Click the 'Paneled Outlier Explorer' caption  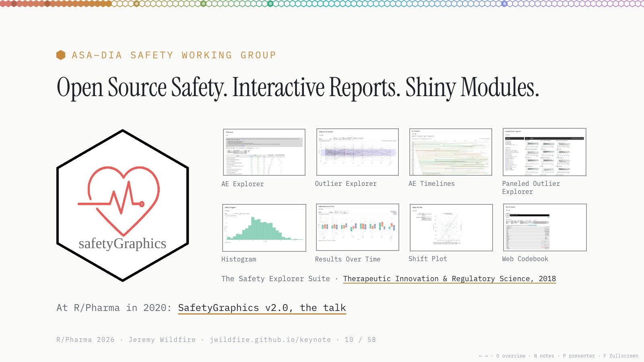pos(531,187)
